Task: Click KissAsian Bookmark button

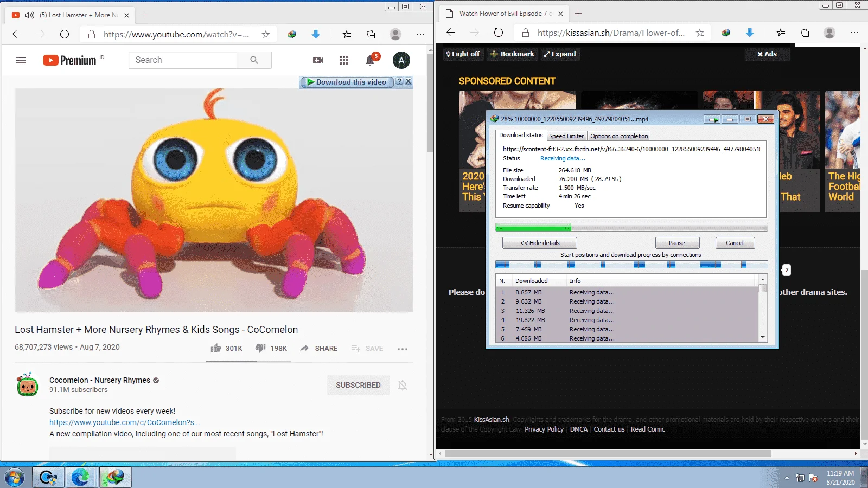Action: click(512, 54)
